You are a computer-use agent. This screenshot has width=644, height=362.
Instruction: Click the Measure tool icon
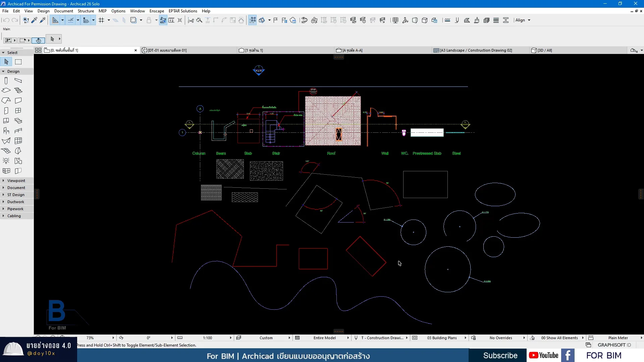click(171, 20)
